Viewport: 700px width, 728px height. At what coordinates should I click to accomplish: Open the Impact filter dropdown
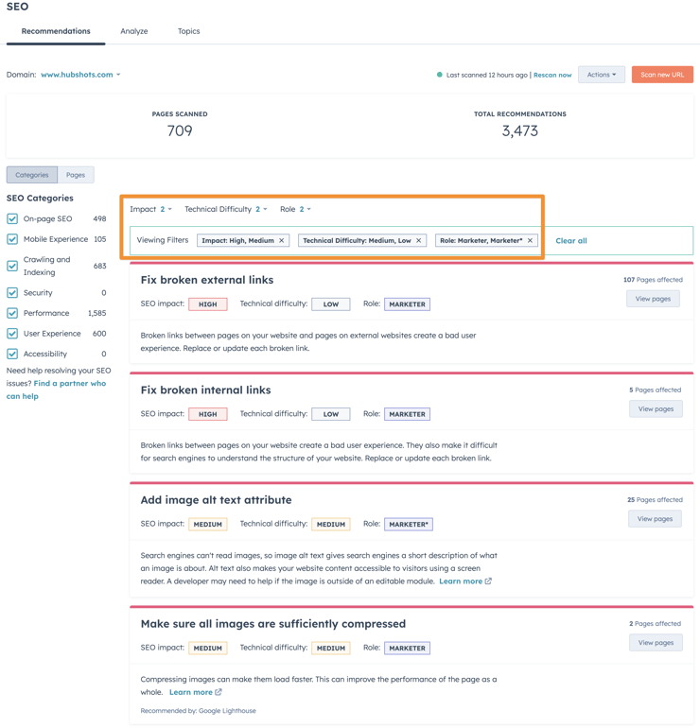(x=151, y=209)
